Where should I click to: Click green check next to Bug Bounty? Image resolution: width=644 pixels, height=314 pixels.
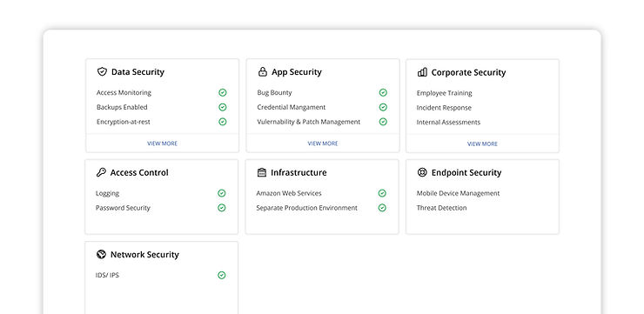pos(383,93)
